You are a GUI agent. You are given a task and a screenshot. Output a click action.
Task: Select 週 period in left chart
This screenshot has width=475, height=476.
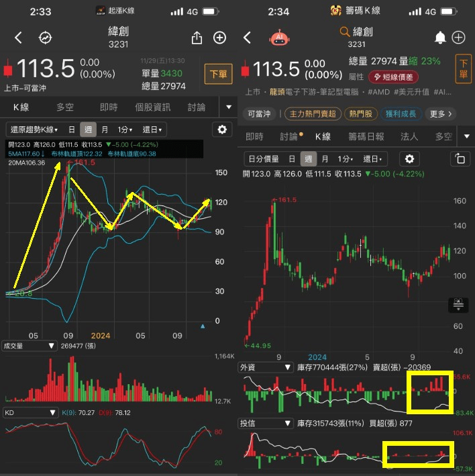(x=88, y=130)
